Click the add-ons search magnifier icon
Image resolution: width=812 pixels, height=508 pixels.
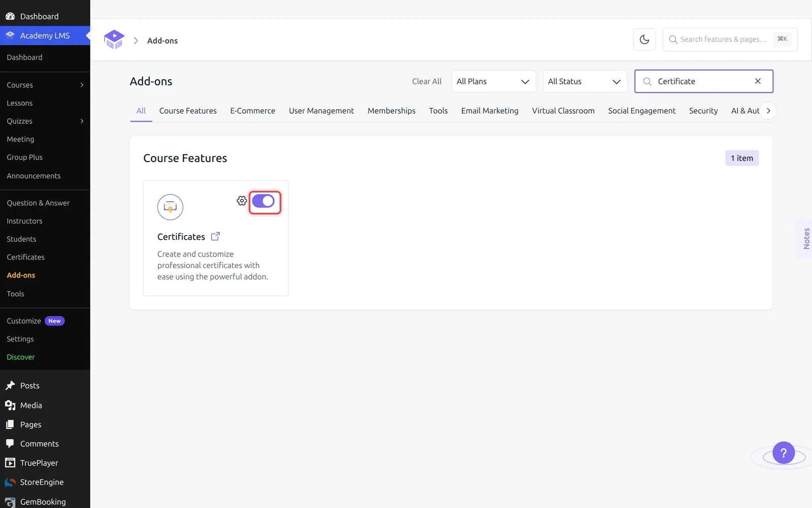click(647, 81)
